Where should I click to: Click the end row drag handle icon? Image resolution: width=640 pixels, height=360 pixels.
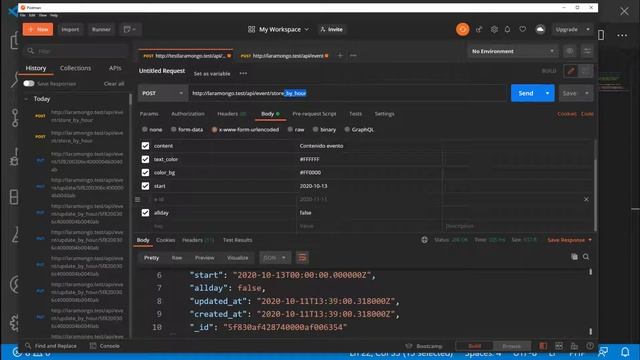pos(138,199)
